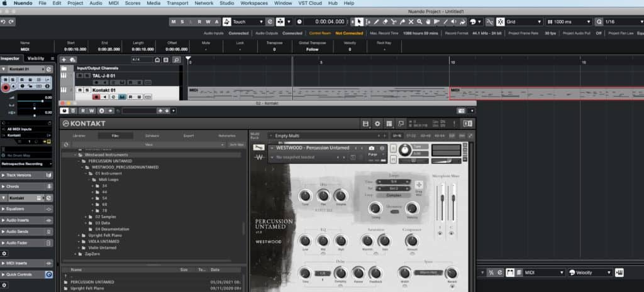Open the VST Cloud menu
This screenshot has height=292, width=644.
[x=310, y=3]
